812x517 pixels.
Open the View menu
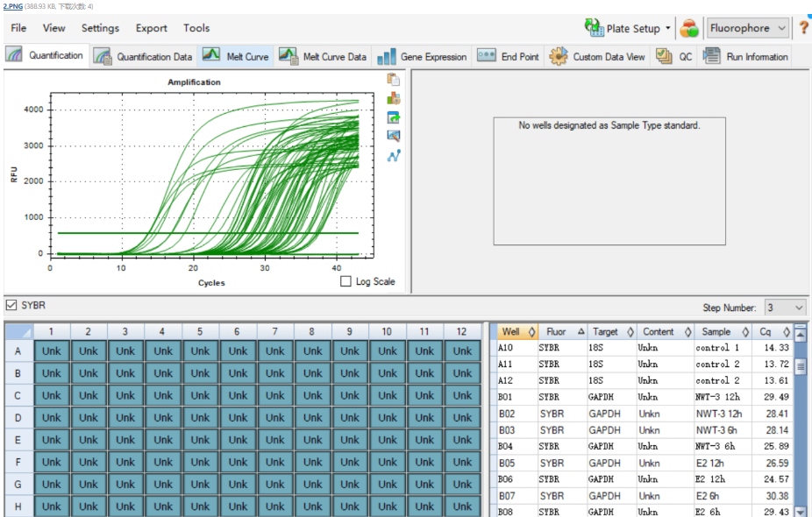53,28
